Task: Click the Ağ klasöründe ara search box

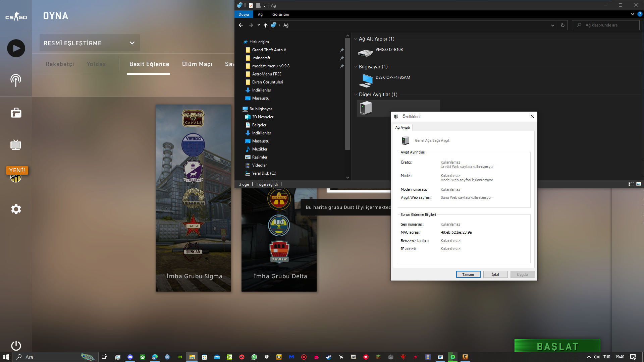Action: [x=606, y=25]
